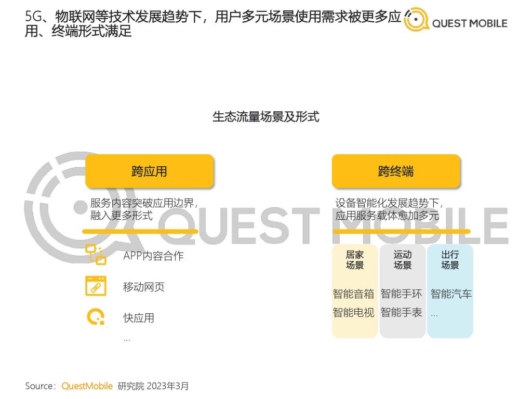Click the QUEST MOBILE header wordmark
This screenshot has width=532, height=399.
coord(470,23)
